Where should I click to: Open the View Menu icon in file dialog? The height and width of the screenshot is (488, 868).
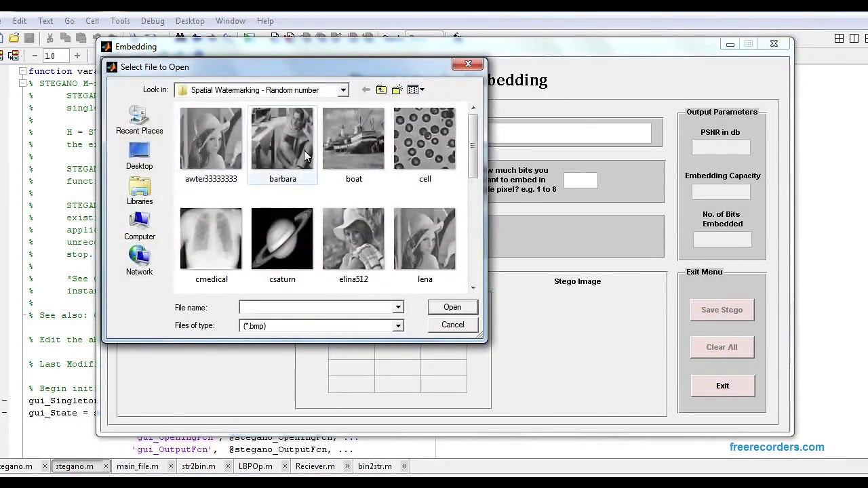pos(412,89)
